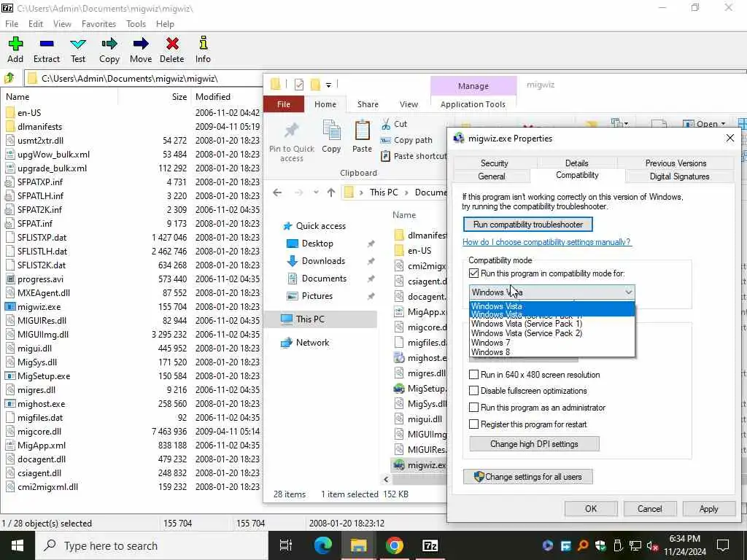This screenshot has width=747, height=560.
Task: Click the Extract icon in 7-Zip
Action: (x=47, y=44)
